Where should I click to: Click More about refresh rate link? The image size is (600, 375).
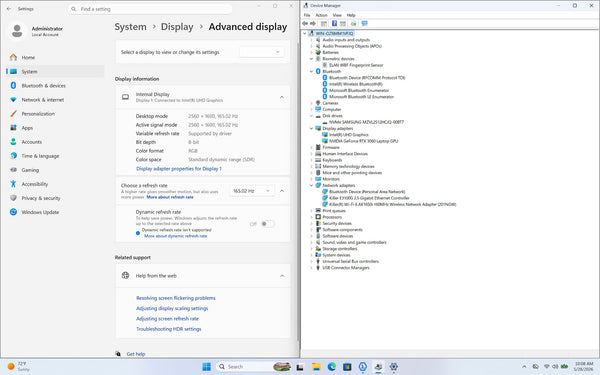click(170, 197)
